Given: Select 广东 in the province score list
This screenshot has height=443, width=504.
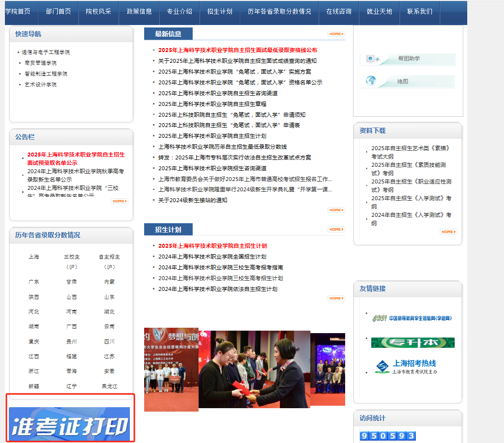Looking at the screenshot, I should tap(34, 282).
